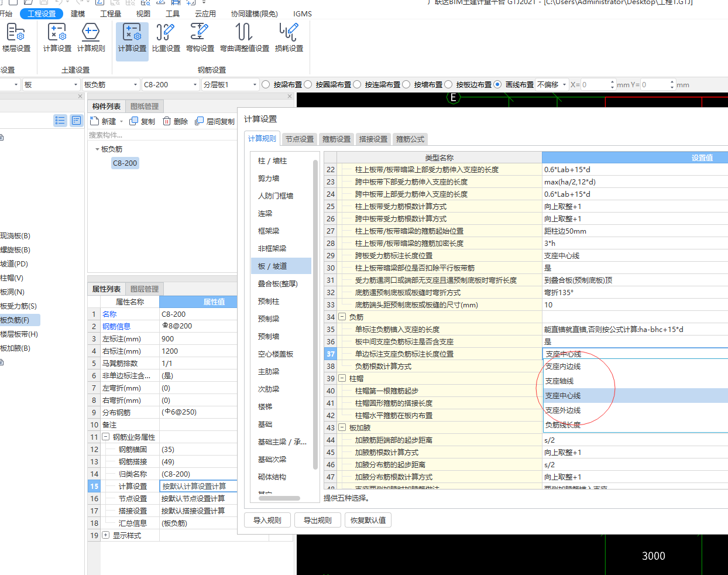
Task: Click 导出规则 button
Action: [x=318, y=520]
